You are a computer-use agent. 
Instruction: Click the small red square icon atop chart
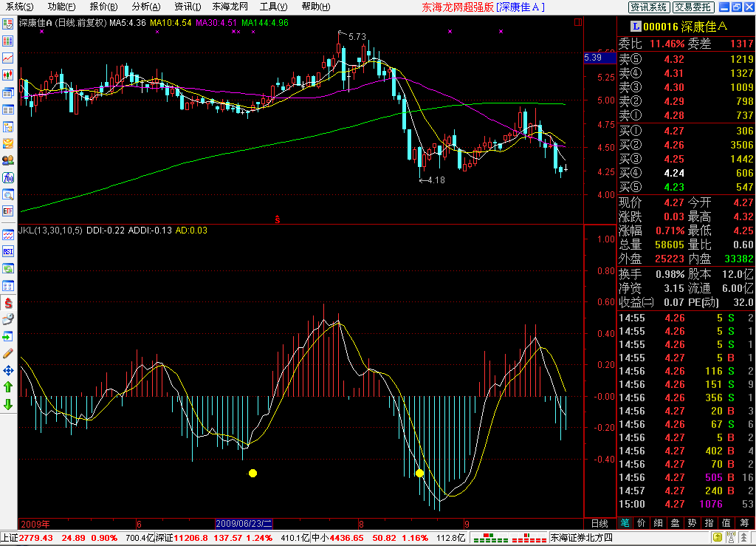pos(578,22)
